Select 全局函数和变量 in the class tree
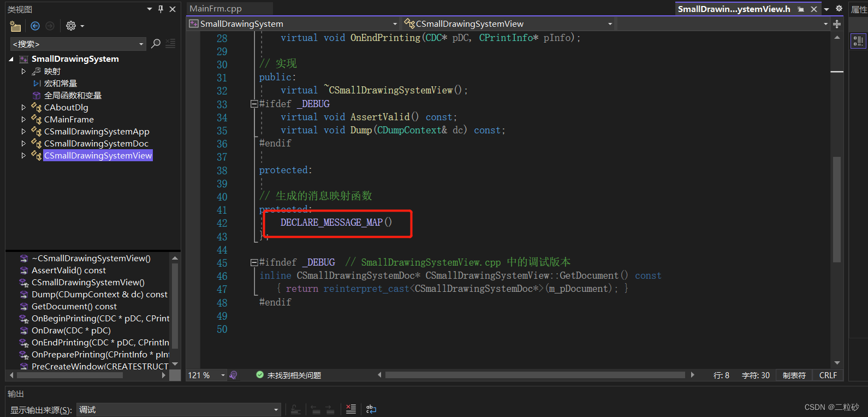The height and width of the screenshot is (417, 868). coord(73,95)
